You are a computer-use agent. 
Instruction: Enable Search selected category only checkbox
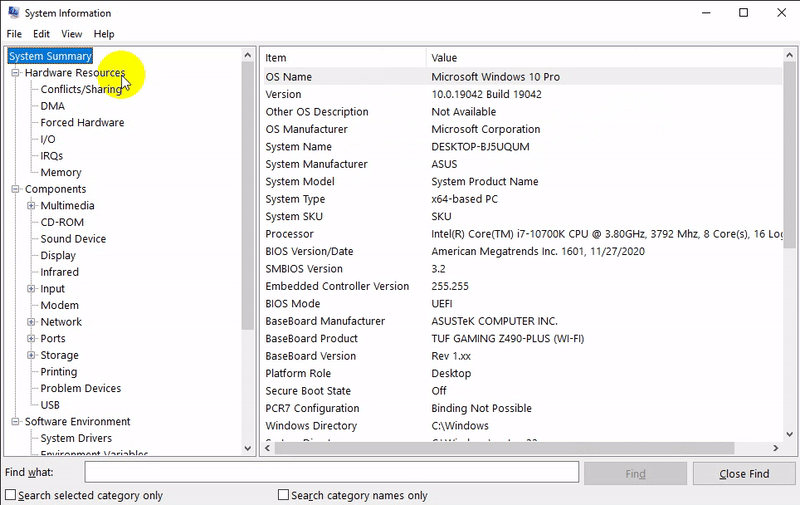coord(11,495)
